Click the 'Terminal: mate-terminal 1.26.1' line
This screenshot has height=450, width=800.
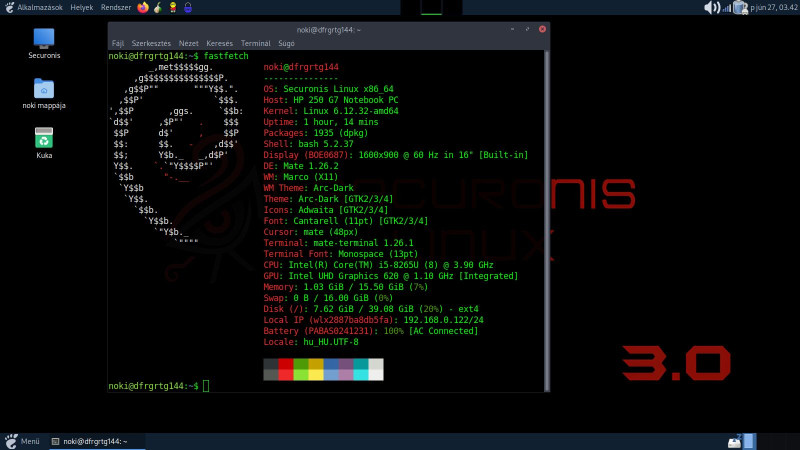(339, 243)
